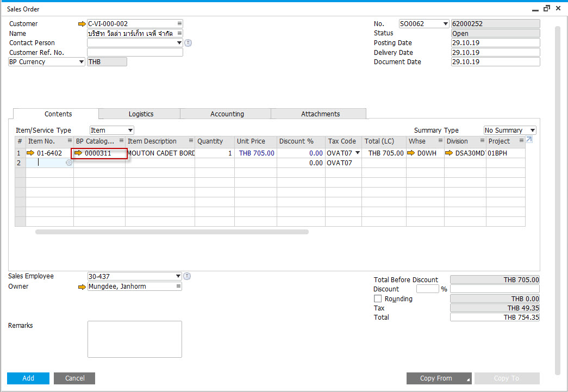Expand the Summary Type dropdown
This screenshot has width=568, height=392.
coord(533,130)
